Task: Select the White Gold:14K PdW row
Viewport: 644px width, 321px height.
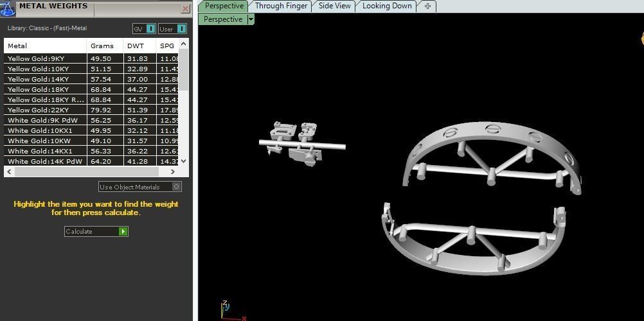Action: (91, 161)
